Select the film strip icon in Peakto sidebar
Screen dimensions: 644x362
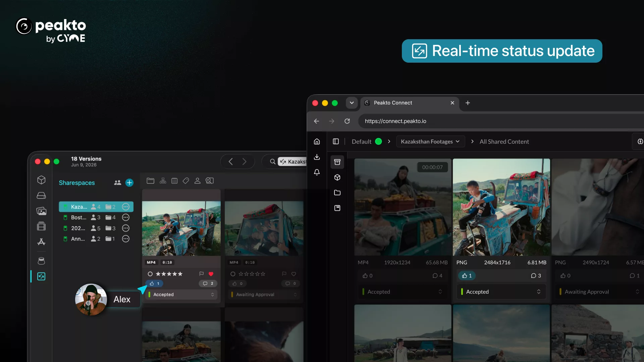pyautogui.click(x=41, y=226)
